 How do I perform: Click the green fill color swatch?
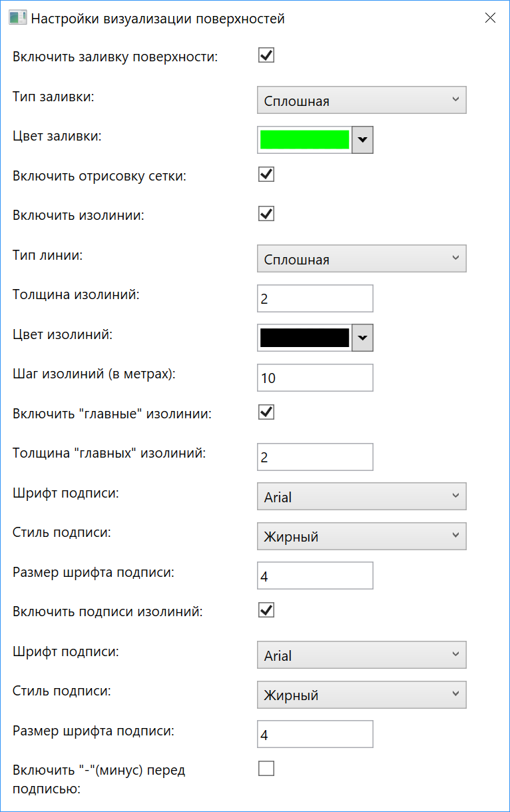click(304, 140)
